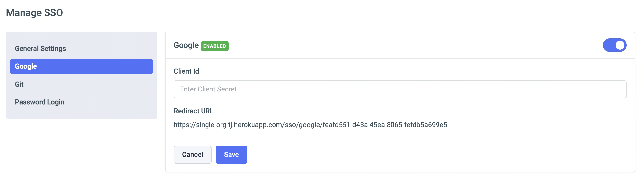644x182 pixels.
Task: Click the blank header area beside ENABLED badge
Action: [400, 45]
